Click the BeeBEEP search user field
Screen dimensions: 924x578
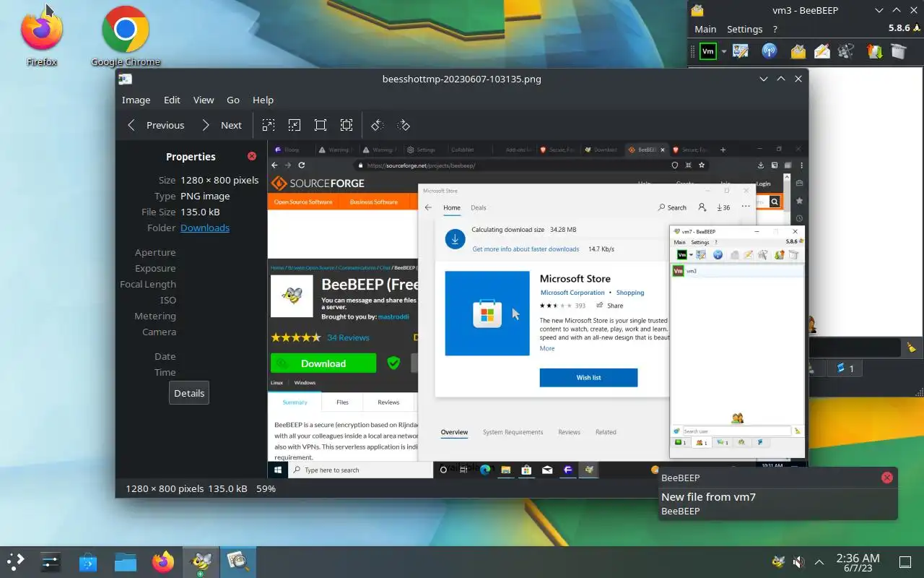(x=855, y=348)
